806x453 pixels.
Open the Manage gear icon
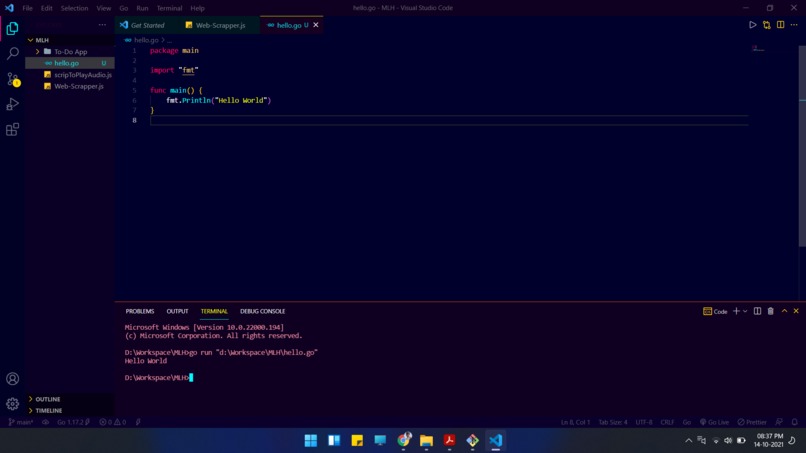click(12, 404)
